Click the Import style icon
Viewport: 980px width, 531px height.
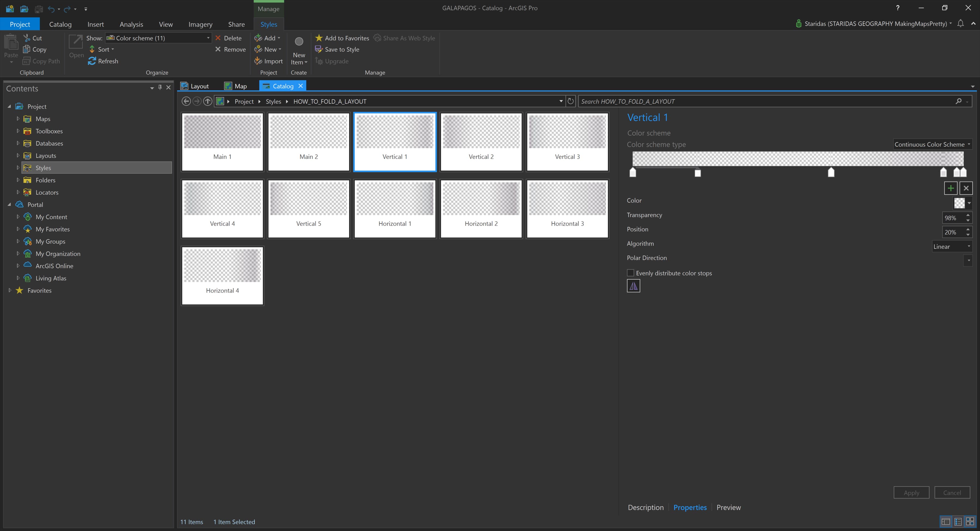click(258, 61)
